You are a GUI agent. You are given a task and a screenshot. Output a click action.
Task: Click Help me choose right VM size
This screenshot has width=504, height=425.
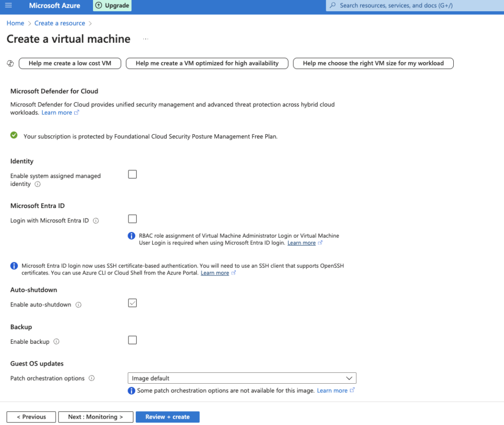point(373,63)
